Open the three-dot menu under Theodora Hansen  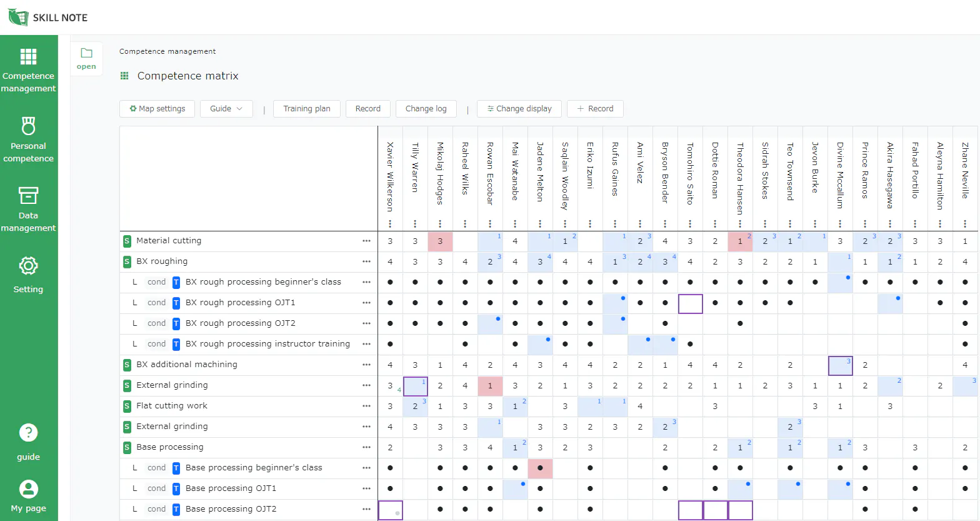click(x=740, y=223)
